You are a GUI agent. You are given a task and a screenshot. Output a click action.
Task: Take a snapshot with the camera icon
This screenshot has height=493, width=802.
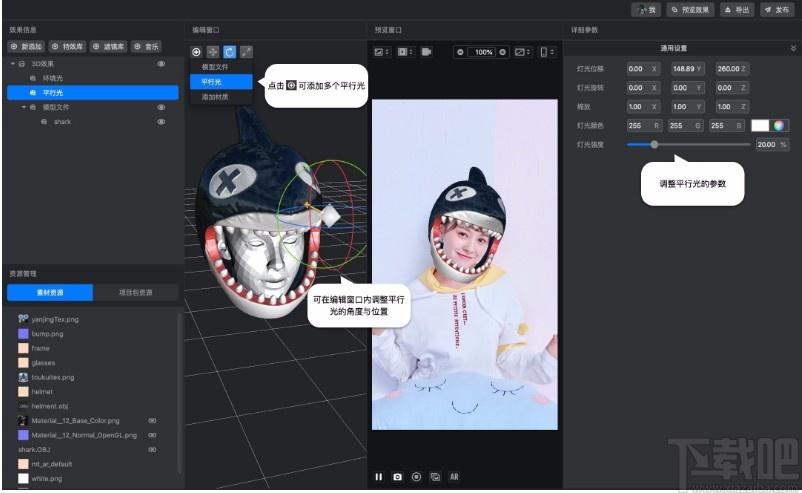click(x=397, y=477)
